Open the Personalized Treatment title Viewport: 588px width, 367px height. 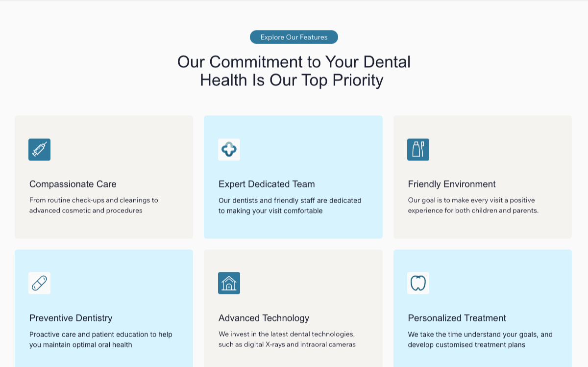click(x=457, y=318)
